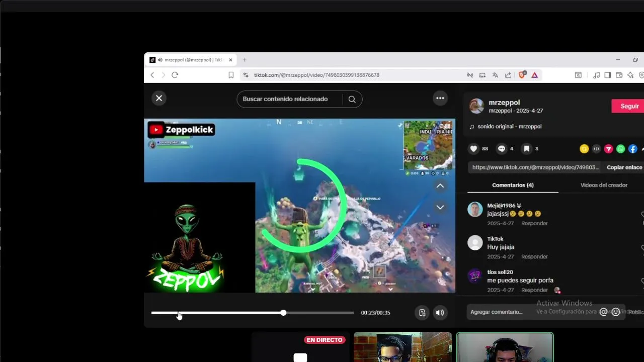Image resolution: width=644 pixels, height=362 pixels.
Task: Click the yellow repost share icon
Action: 584,149
